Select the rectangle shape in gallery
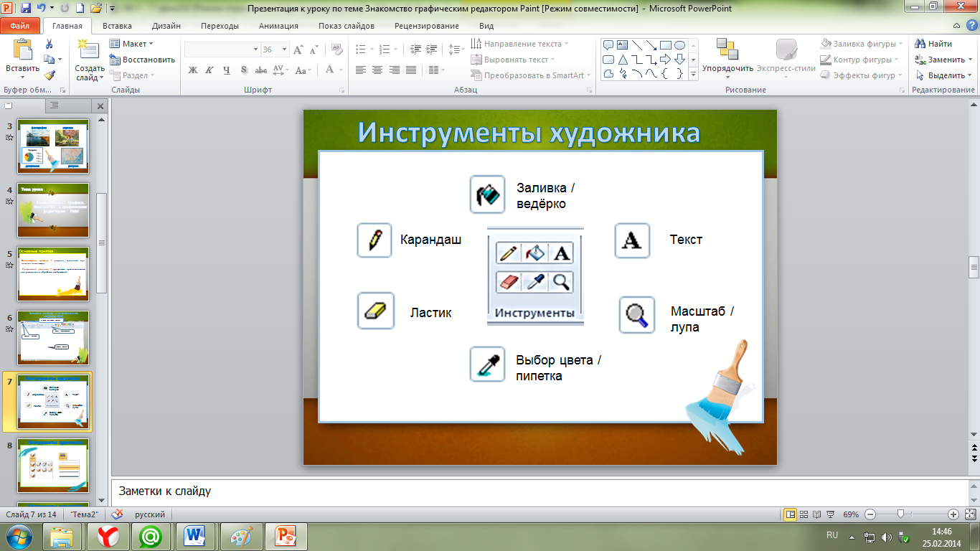This screenshot has height=551, width=980. tap(665, 45)
